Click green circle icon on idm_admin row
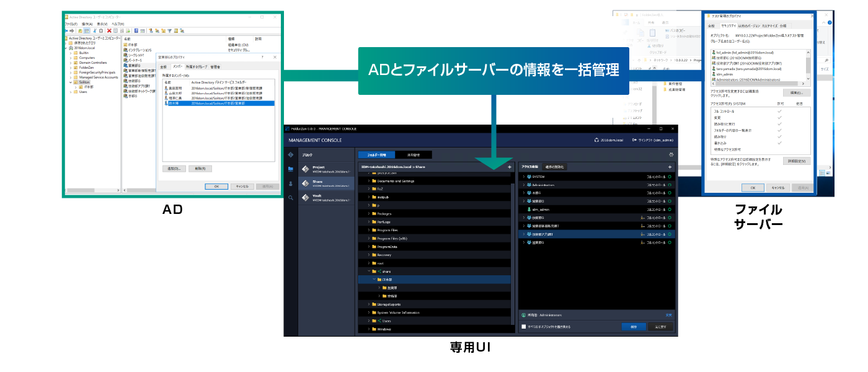Image resolution: width=868 pixels, height=372 pixels. pos(670,210)
